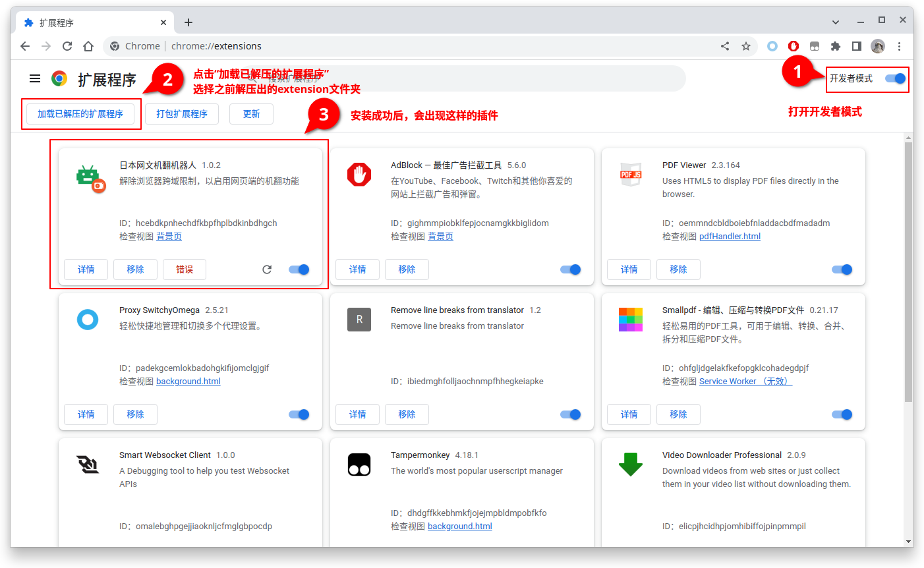This screenshot has height=568, width=924.
Task: Click 打包扩展程序 button
Action: point(182,114)
